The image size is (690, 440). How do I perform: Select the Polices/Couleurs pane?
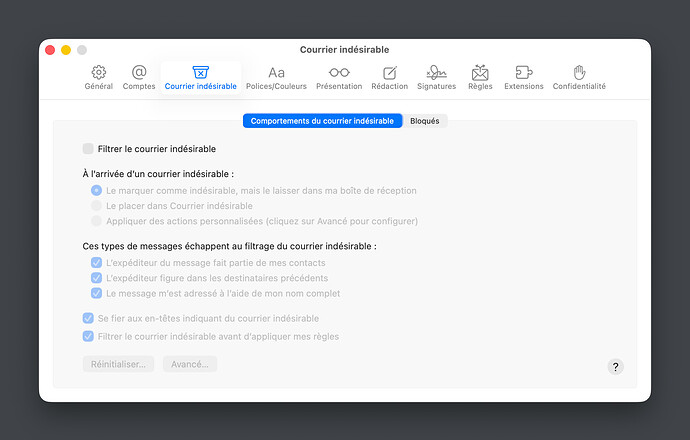click(276, 77)
